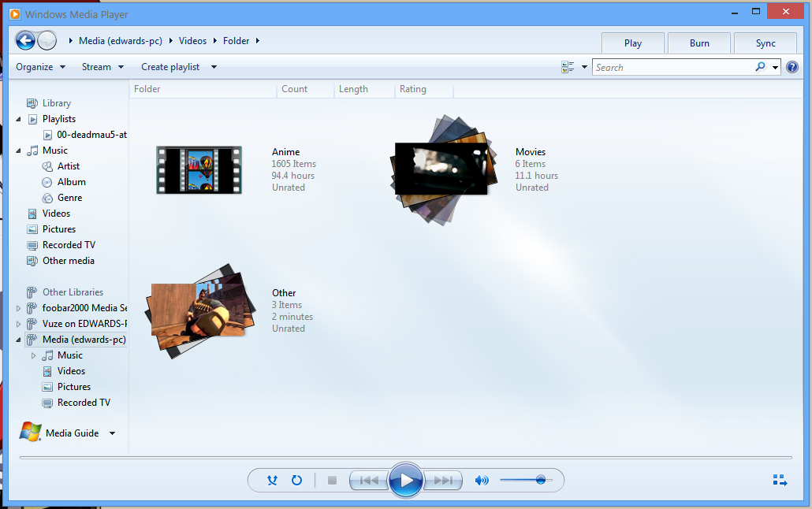Select Pictures under Media (edwards-pc)

click(x=74, y=387)
